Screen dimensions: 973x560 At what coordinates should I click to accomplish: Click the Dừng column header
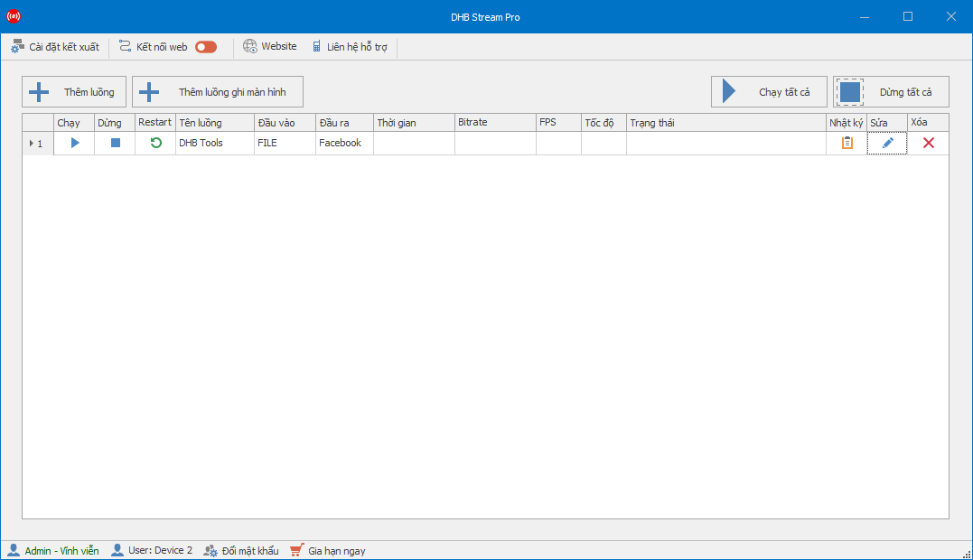(x=115, y=123)
